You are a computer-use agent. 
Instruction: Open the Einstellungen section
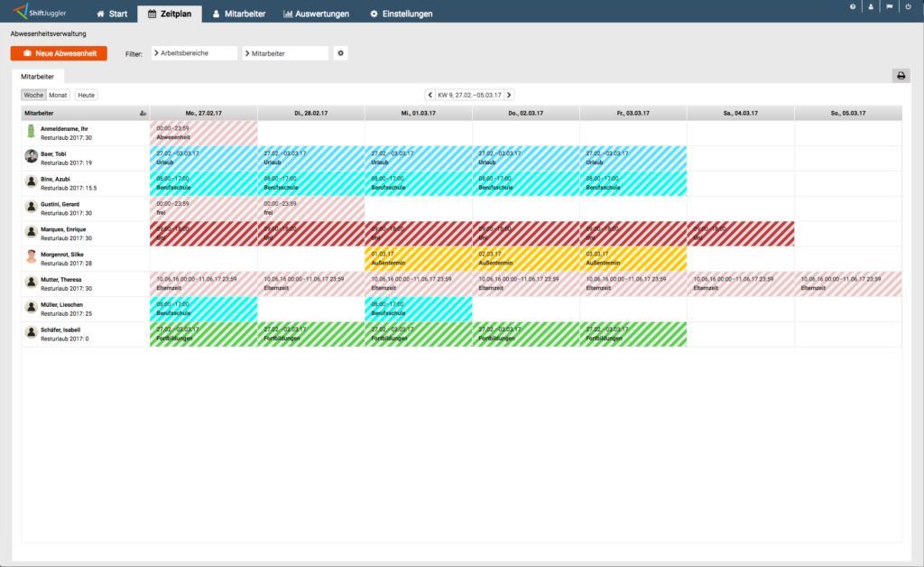[x=402, y=14]
